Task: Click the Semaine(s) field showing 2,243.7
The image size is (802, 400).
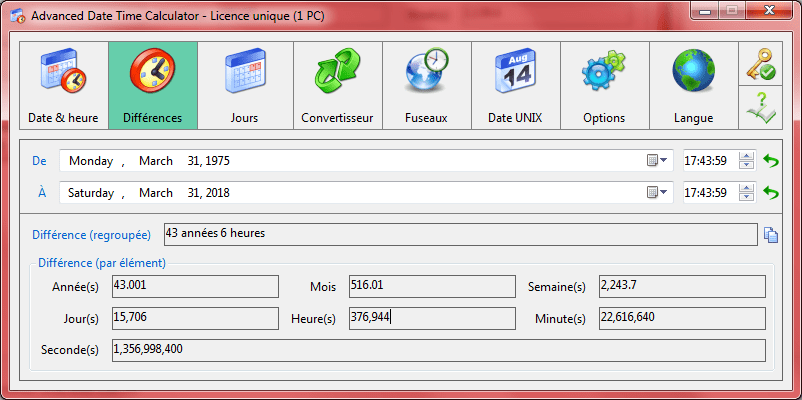Action: pyautogui.click(x=682, y=286)
